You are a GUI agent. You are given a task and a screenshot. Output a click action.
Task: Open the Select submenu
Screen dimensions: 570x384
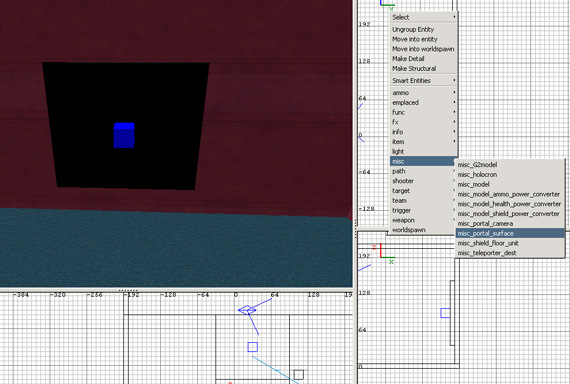pos(424,17)
